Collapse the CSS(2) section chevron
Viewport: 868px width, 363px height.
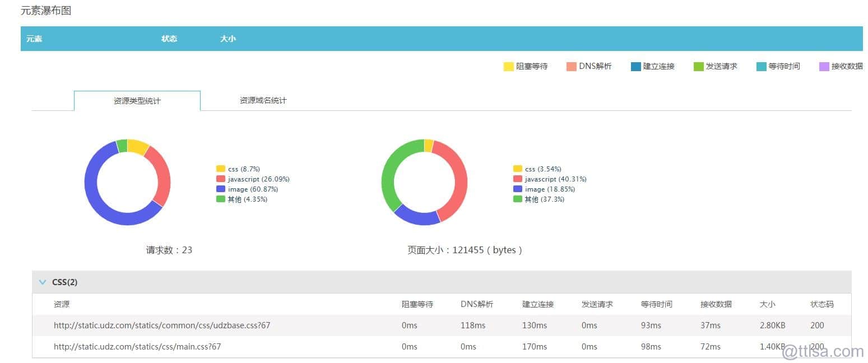43,282
